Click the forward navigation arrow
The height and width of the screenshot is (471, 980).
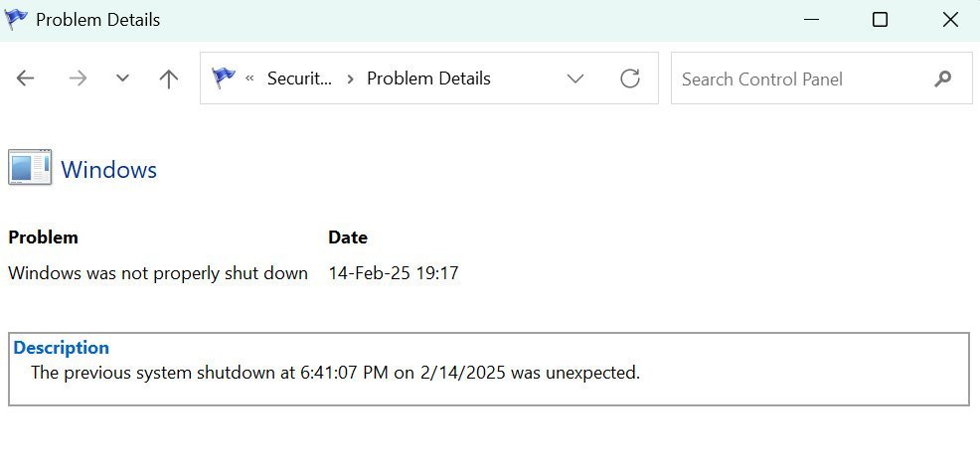click(78, 78)
